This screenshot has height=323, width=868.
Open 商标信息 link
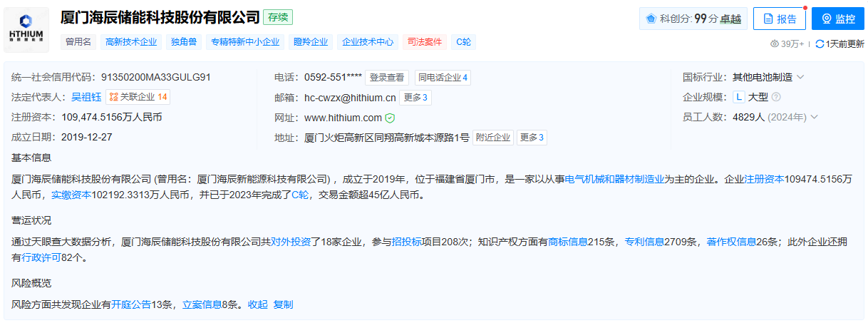[568, 242]
